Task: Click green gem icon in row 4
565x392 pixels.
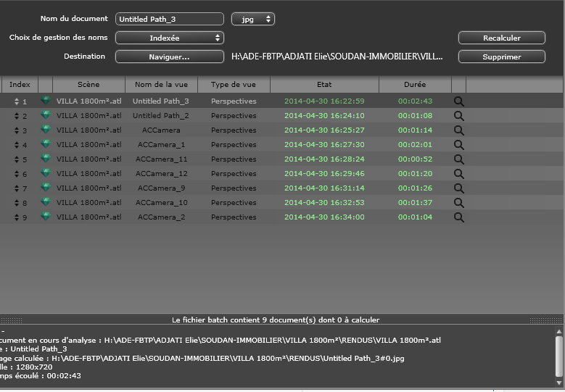Action: (46, 143)
